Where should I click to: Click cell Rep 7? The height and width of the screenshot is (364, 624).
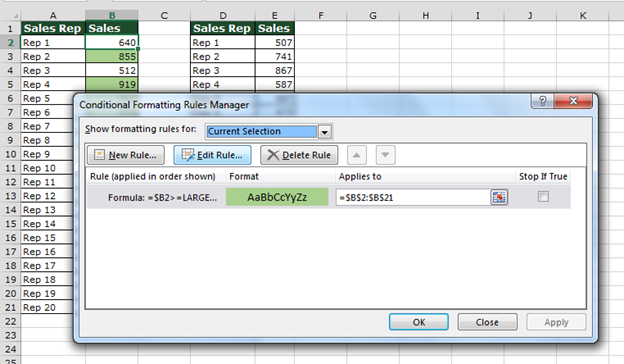point(47,126)
